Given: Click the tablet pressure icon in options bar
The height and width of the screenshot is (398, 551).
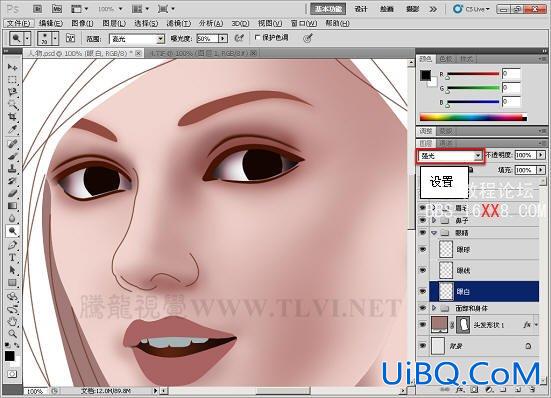Looking at the screenshot, I should click(308, 38).
